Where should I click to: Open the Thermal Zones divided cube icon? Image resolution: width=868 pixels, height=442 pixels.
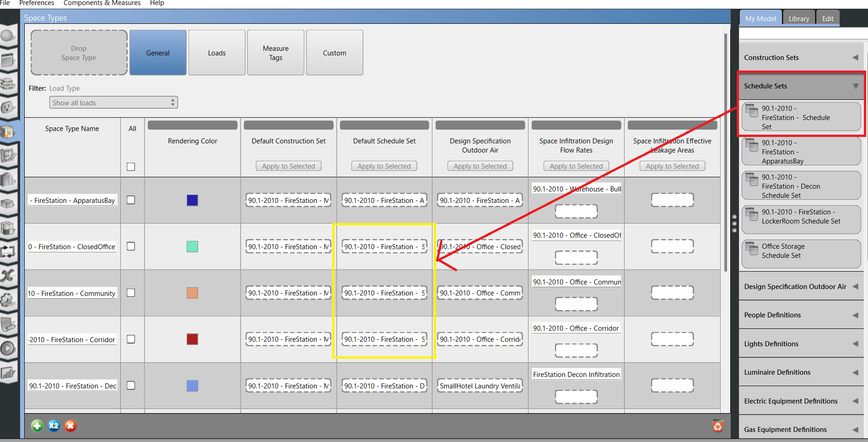coord(8,228)
